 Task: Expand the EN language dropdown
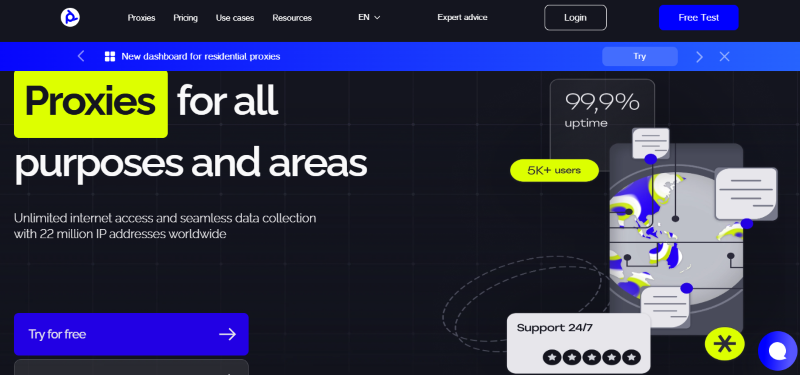(369, 17)
